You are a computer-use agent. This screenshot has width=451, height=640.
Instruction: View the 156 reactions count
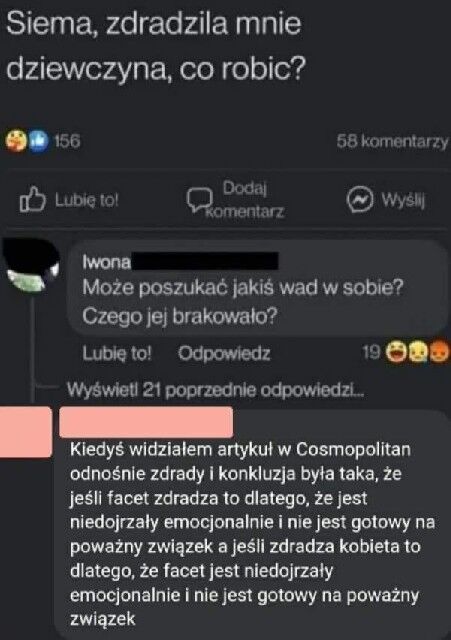click(67, 141)
